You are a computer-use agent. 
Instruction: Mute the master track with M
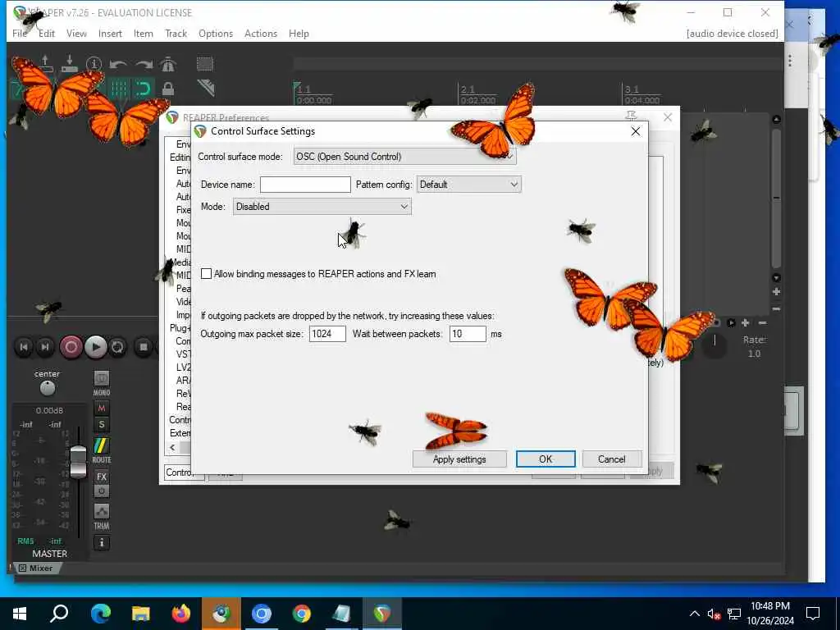101,409
